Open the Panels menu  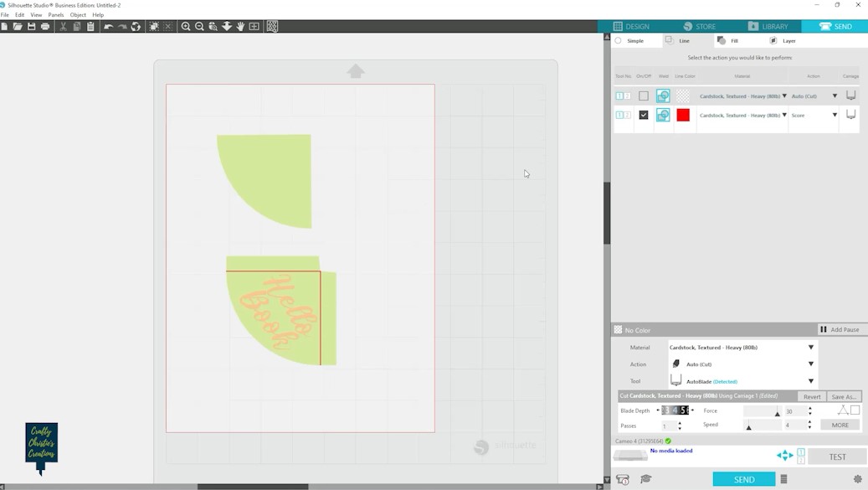[56, 15]
